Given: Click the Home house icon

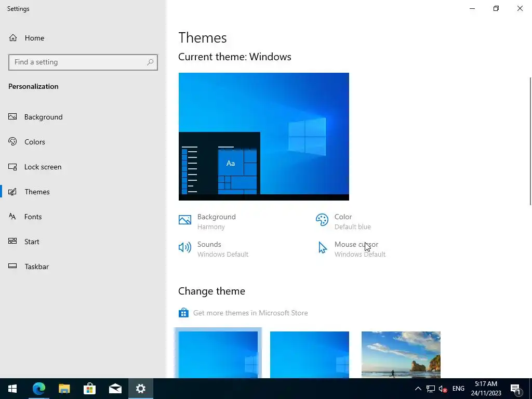Looking at the screenshot, I should 13,37.
